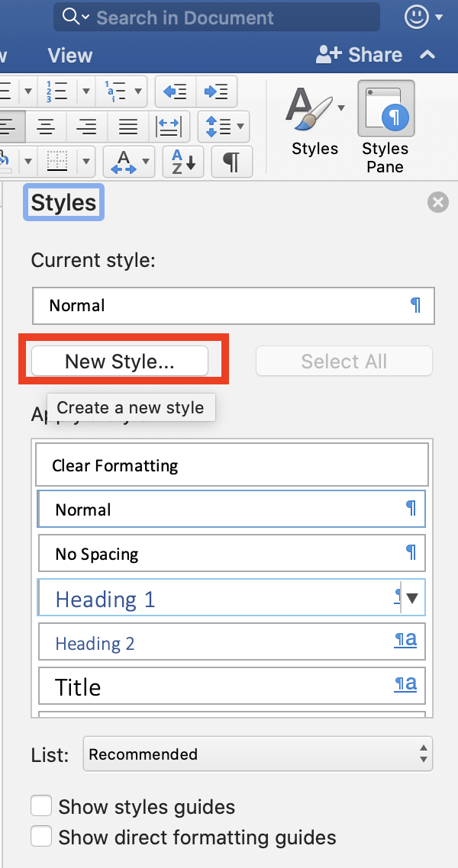This screenshot has width=458, height=868.
Task: Click the Sort A to Z icon
Action: 183,162
